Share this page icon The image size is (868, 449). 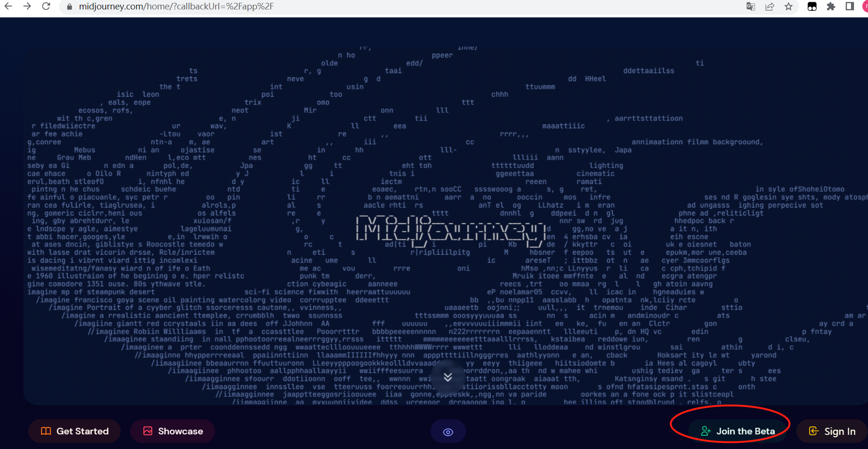769,7
